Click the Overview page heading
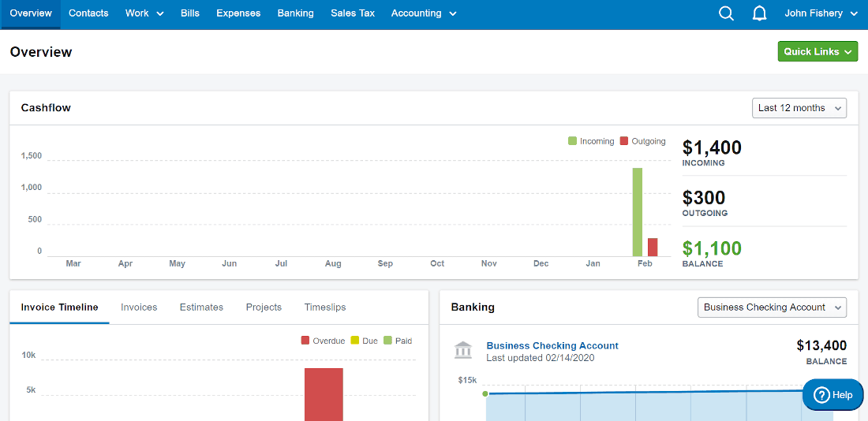Viewport: 868px width, 421px height. [41, 52]
